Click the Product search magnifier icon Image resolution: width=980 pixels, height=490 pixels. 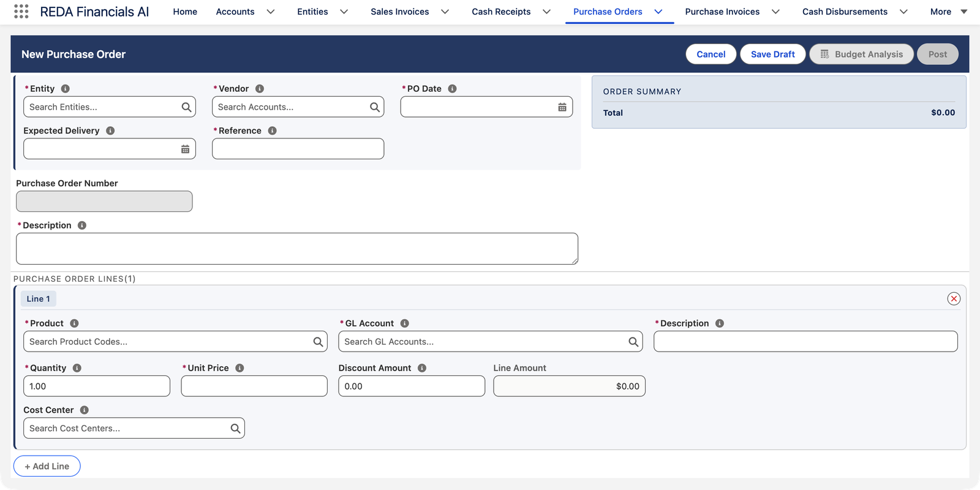[x=318, y=342]
